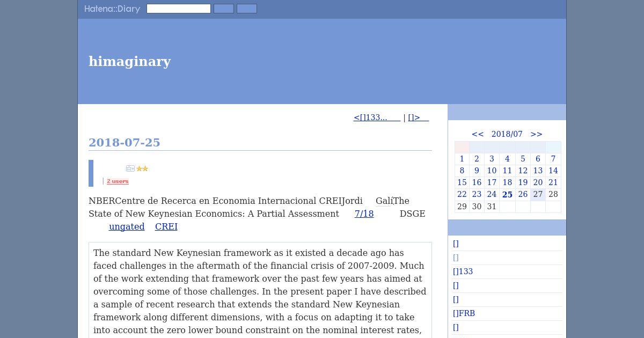Select calendar day 10
The height and width of the screenshot is (338, 644).
[x=492, y=171]
